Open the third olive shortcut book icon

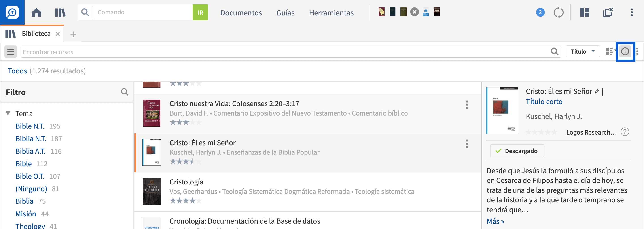click(403, 12)
